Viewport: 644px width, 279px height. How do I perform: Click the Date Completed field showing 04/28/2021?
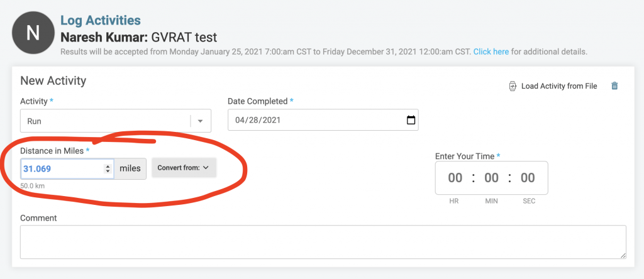[323, 120]
